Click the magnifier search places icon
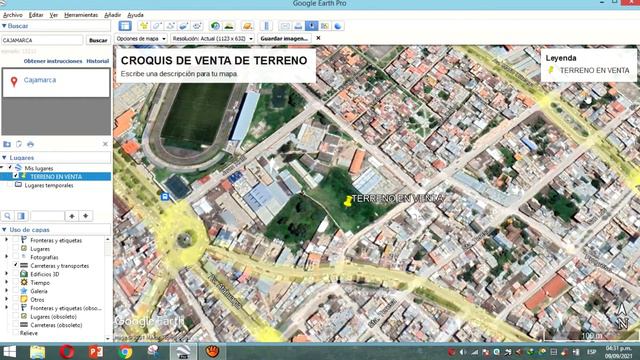640x360 pixels. pos(7,216)
